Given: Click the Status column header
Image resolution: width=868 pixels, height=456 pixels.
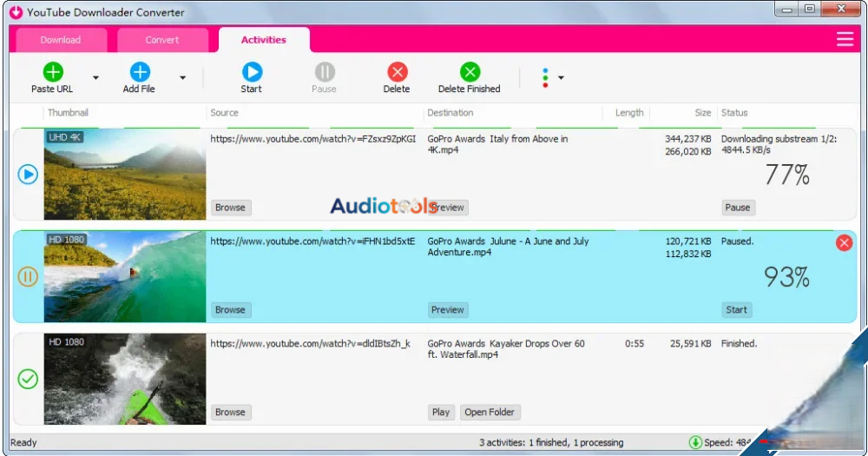Looking at the screenshot, I should pyautogui.click(x=734, y=112).
